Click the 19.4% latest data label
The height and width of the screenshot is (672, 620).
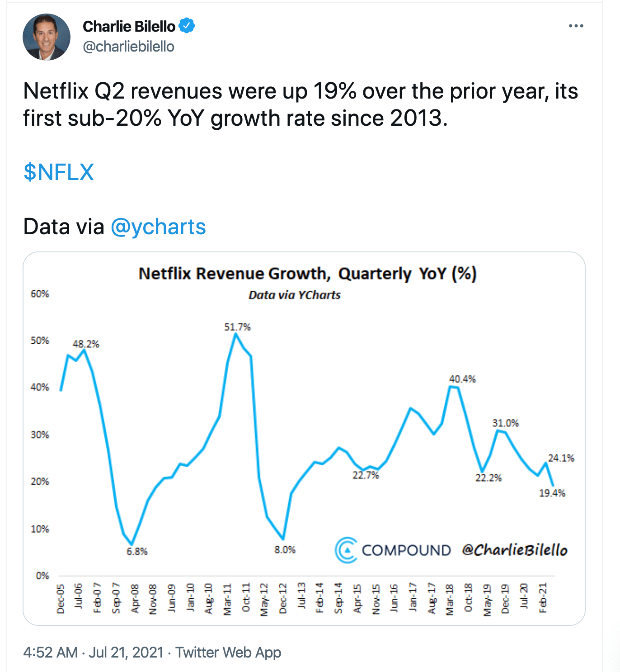coord(552,493)
